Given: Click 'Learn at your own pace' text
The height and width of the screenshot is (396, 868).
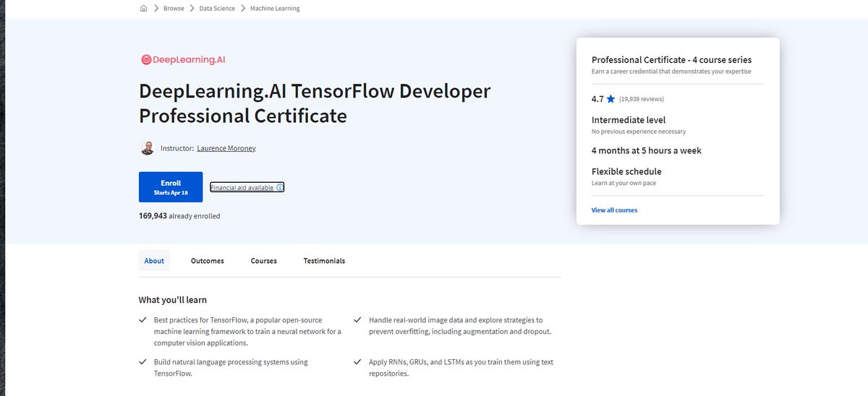Looking at the screenshot, I should [624, 183].
